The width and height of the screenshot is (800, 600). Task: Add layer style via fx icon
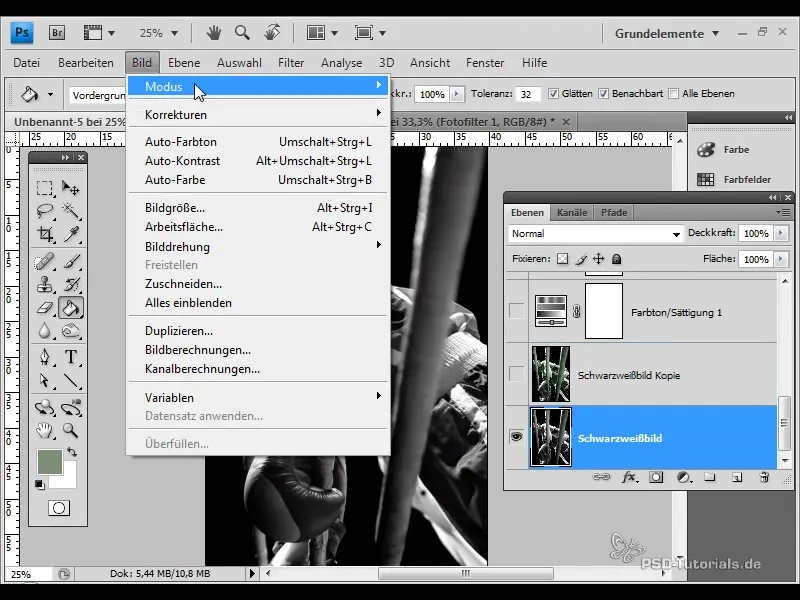pos(629,478)
